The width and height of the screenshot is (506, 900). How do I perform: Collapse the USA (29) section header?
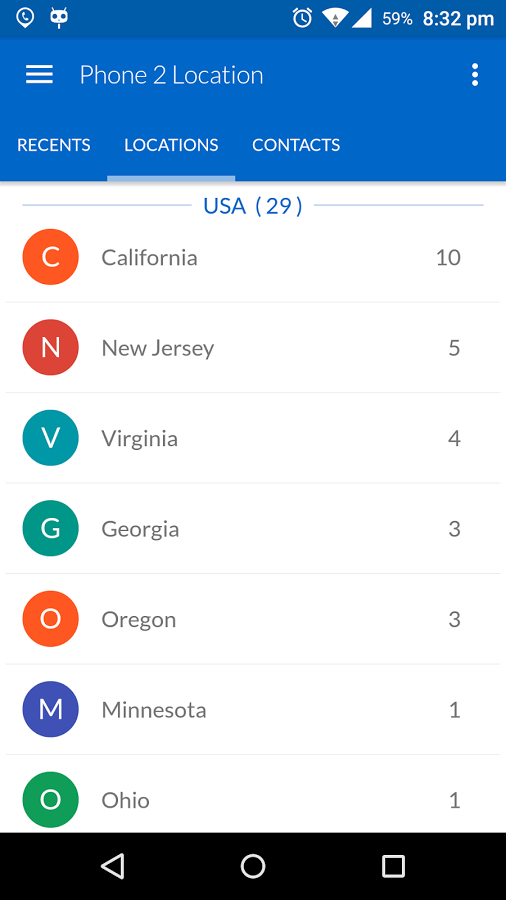click(253, 205)
